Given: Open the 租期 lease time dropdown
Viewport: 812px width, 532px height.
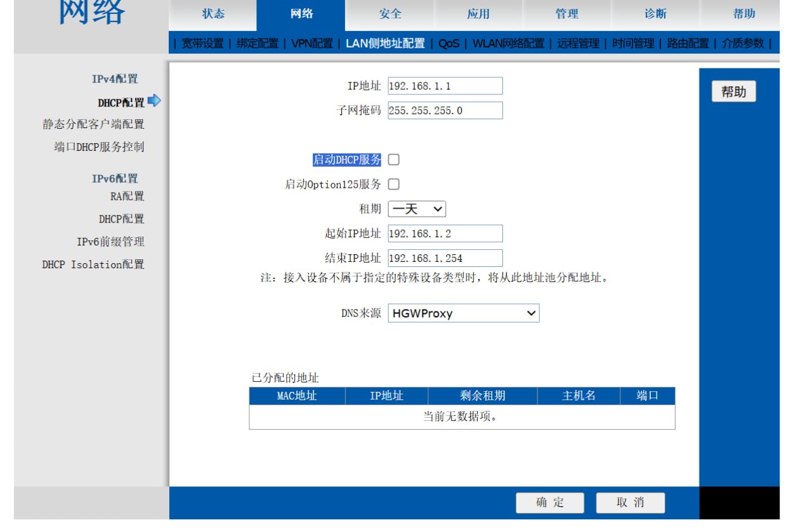Looking at the screenshot, I should (x=417, y=209).
